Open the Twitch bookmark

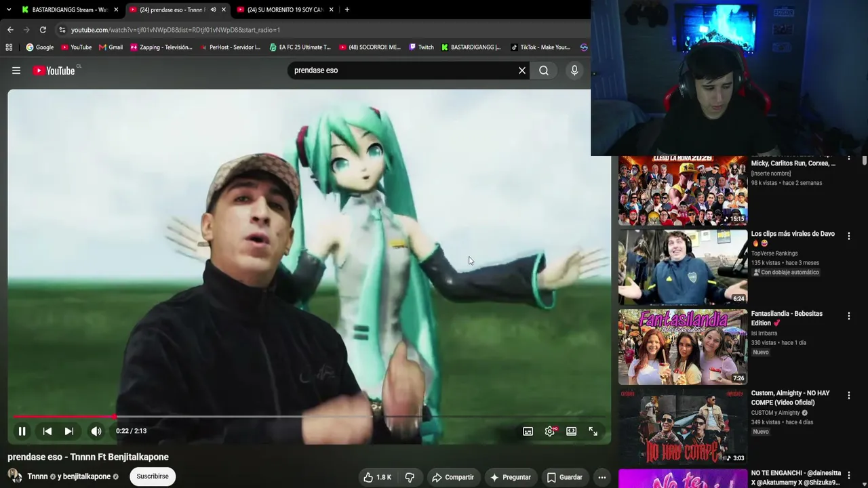pyautogui.click(x=421, y=47)
